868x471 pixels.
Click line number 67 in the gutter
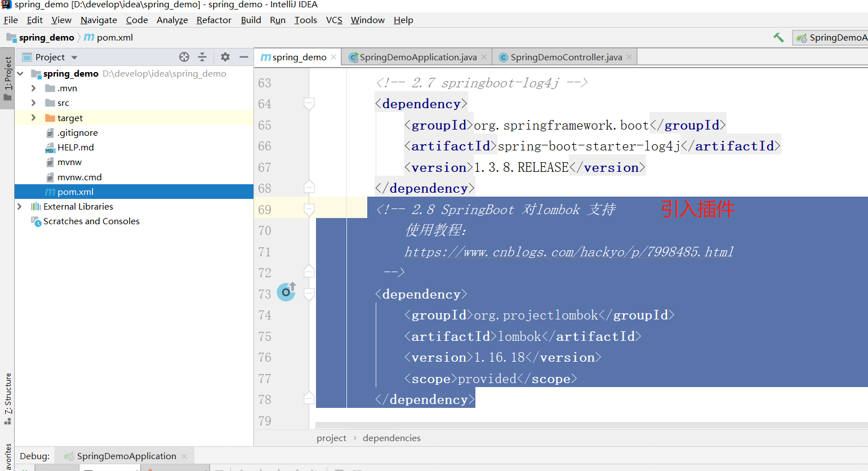point(265,168)
